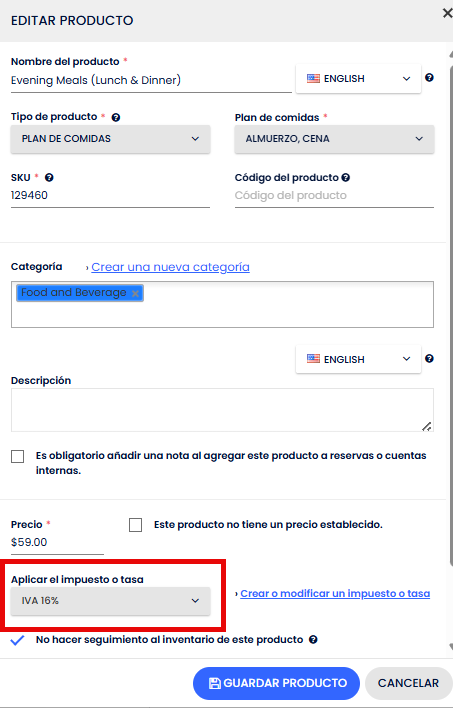Click Guardar Producto button
The image size is (453, 708).
click(x=276, y=683)
